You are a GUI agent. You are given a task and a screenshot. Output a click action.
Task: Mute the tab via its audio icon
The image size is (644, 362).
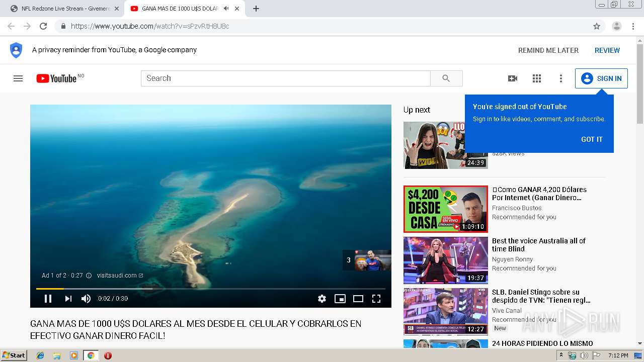tap(226, 9)
